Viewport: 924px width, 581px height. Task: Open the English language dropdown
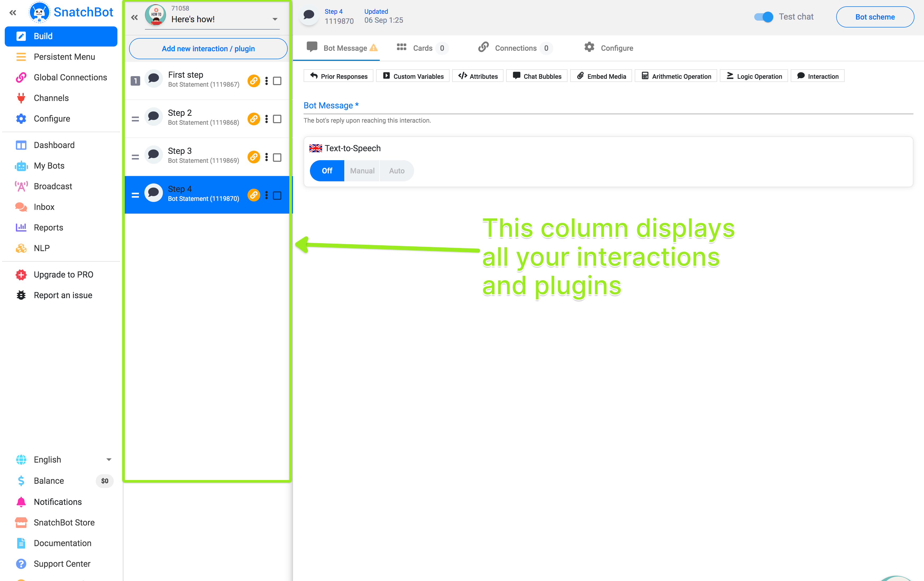(109, 459)
